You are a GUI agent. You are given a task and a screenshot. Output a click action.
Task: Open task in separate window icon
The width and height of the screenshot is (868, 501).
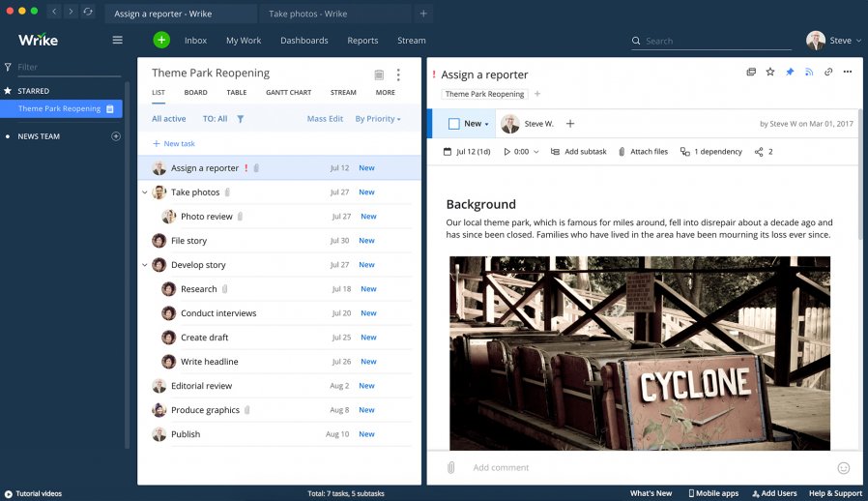tap(751, 72)
